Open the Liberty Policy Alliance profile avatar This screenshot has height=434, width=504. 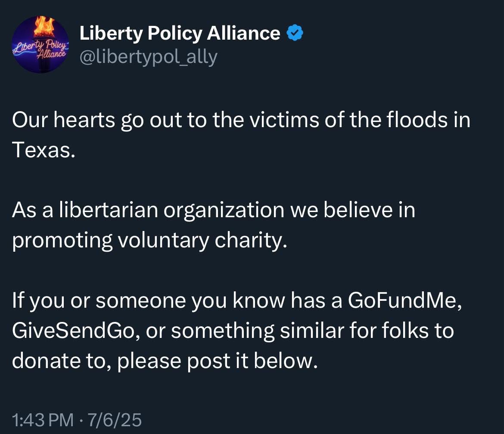tap(40, 44)
